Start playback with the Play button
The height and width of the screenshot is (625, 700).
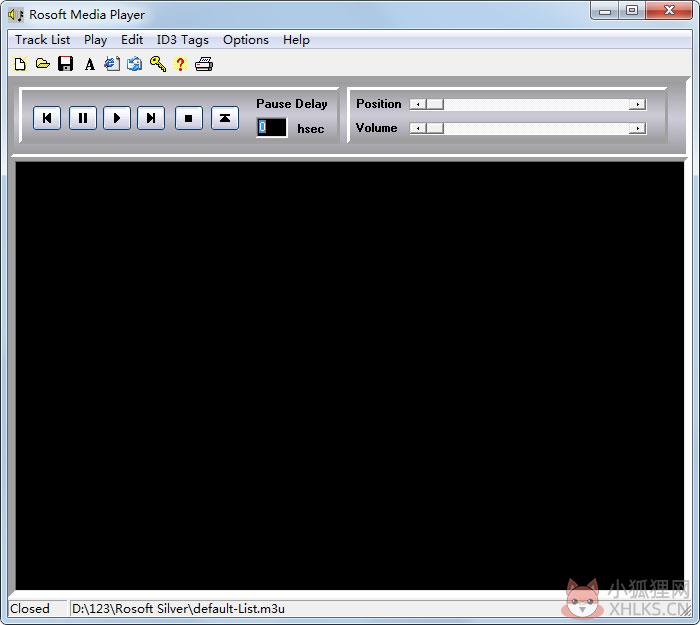point(117,118)
